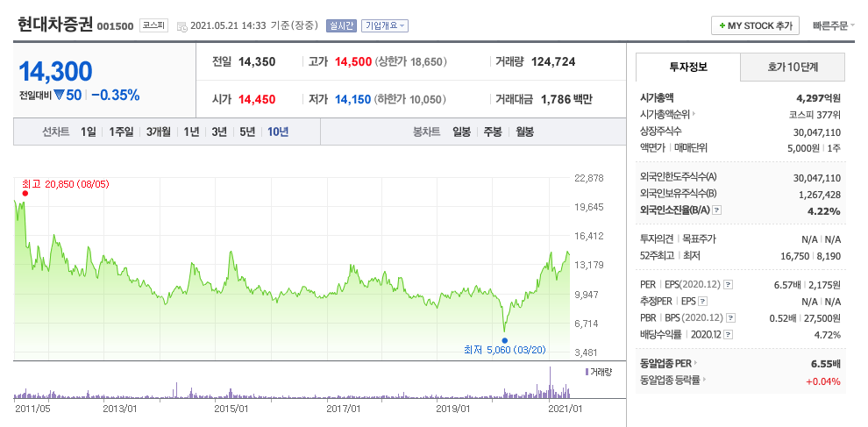The image size is (868, 427).
Task: Click help icon next to PER EPS(2020.12)
Action: [x=729, y=285]
